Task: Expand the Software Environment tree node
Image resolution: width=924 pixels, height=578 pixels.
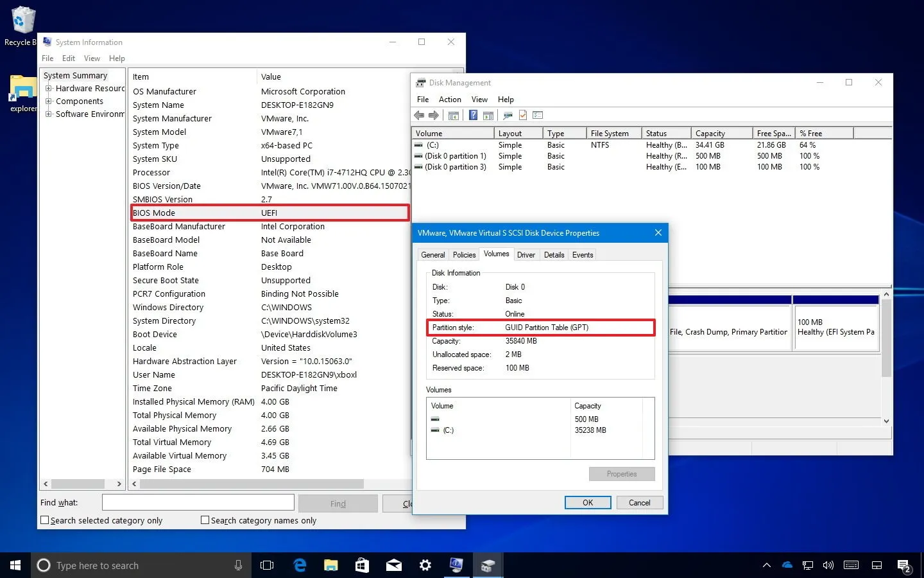Action: (50, 114)
